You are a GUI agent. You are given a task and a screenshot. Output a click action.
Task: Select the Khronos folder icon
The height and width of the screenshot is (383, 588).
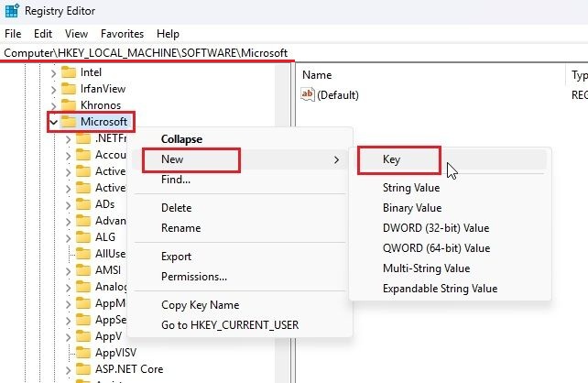click(69, 105)
